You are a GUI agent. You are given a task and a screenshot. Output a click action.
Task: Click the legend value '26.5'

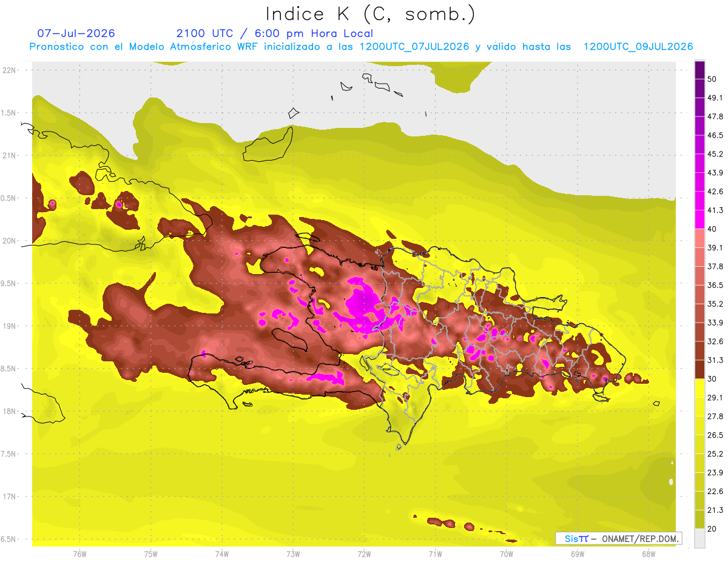click(715, 435)
